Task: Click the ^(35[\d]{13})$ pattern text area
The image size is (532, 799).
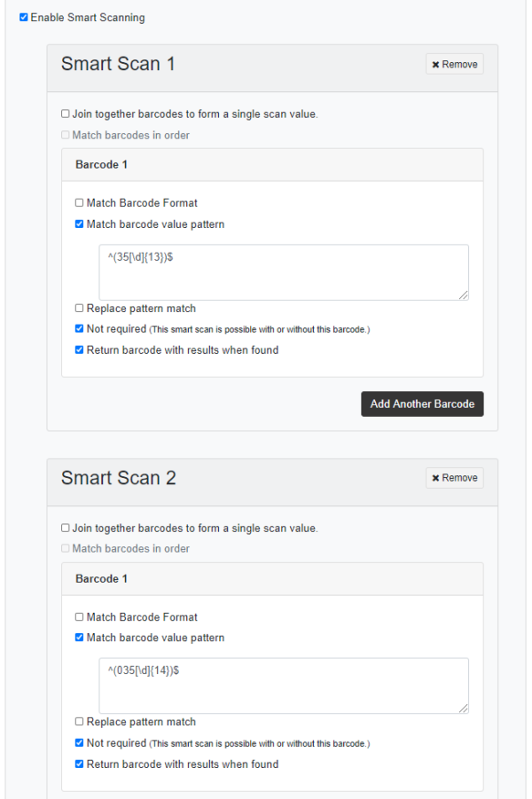Action: point(284,272)
